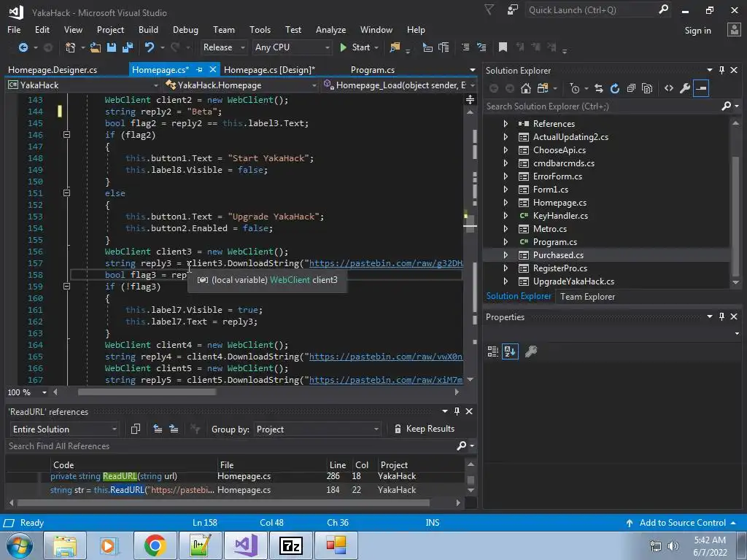Toggle Keep Results in references panel
The image size is (747, 560).
click(x=424, y=429)
